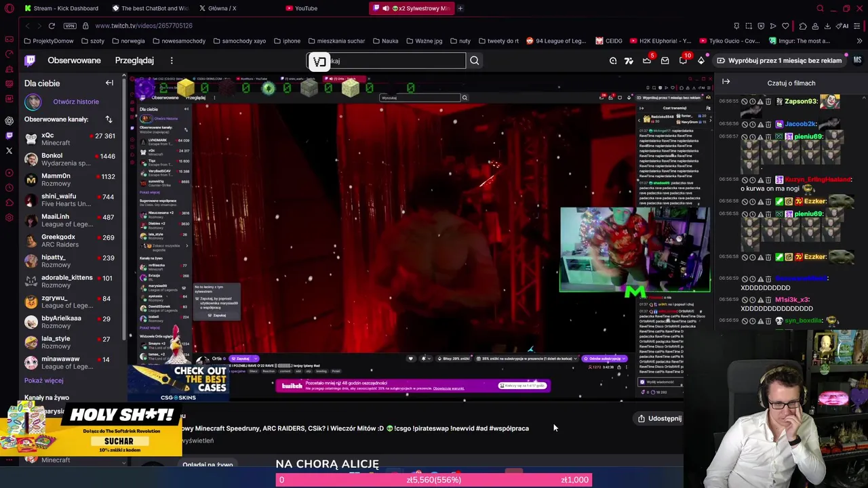Click Wypróbuj przez 1 miesiąc bez reklam

point(779,60)
